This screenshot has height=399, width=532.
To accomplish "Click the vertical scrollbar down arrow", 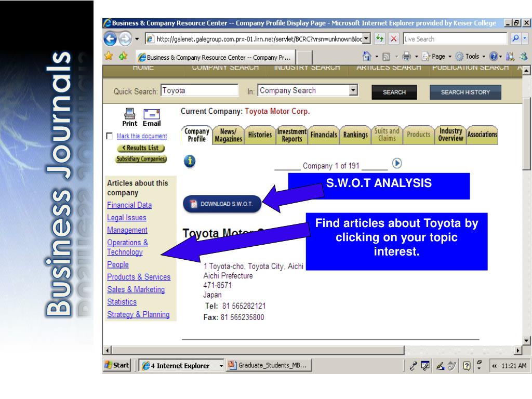I will (x=526, y=340).
